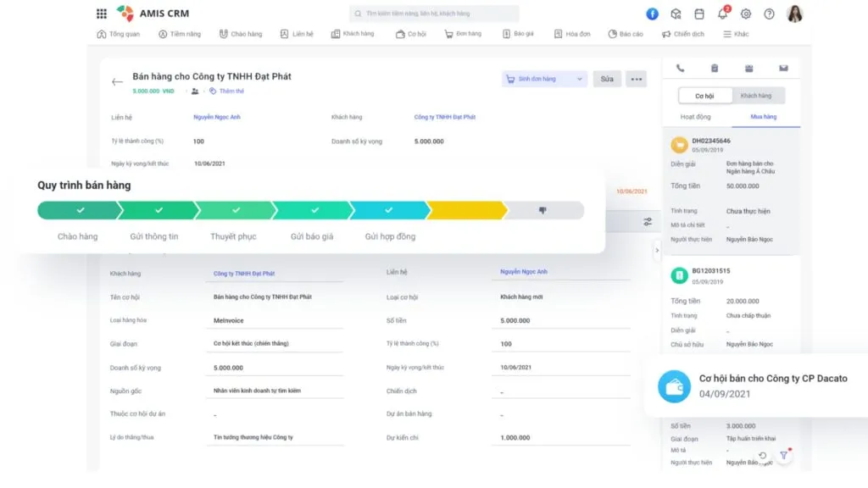The image size is (868, 488).
Task: Click the Loại hàng hóa field MeInvoice
Action: pyautogui.click(x=275, y=320)
